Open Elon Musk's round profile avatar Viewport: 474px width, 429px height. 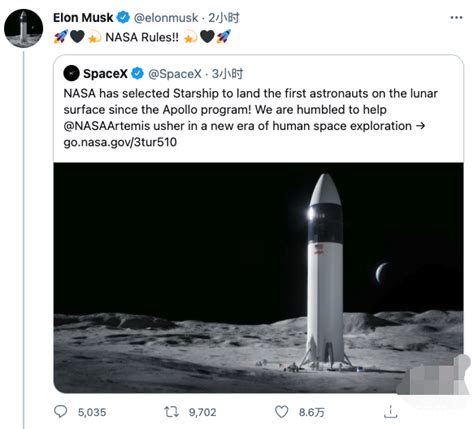click(23, 29)
